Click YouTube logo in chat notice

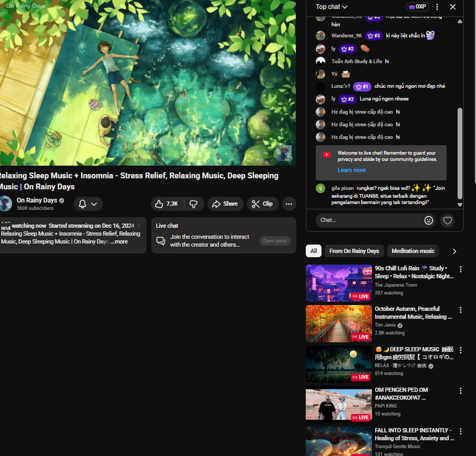click(327, 154)
